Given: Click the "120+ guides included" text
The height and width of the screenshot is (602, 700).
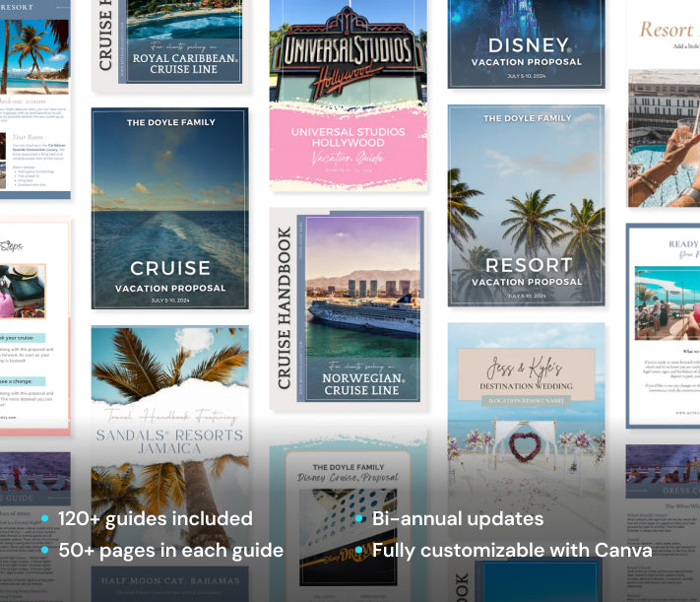Looking at the screenshot, I should pos(155,519).
